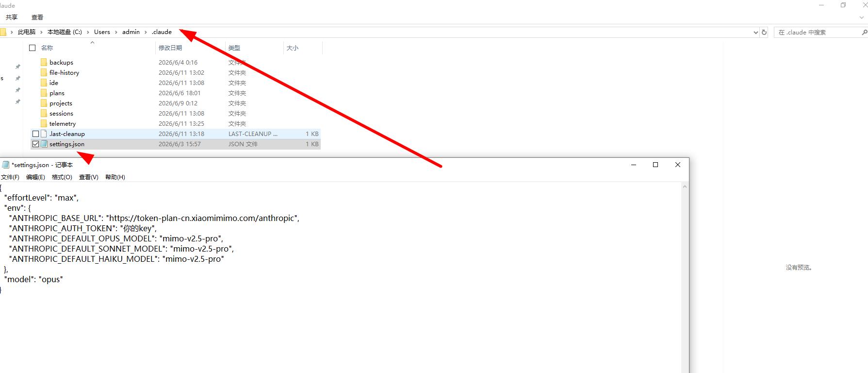Maximize the Notepad window
Viewport: 868px width, 373px height.
click(x=655, y=165)
